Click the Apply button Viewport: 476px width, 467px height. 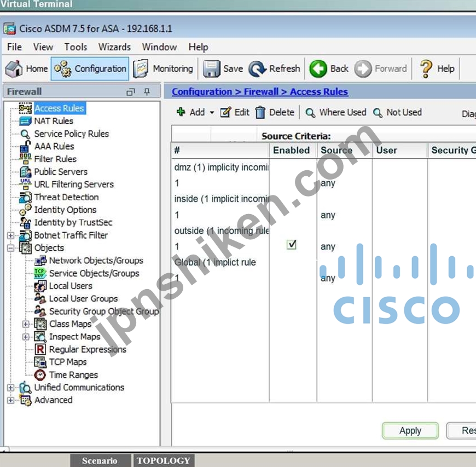(410, 430)
